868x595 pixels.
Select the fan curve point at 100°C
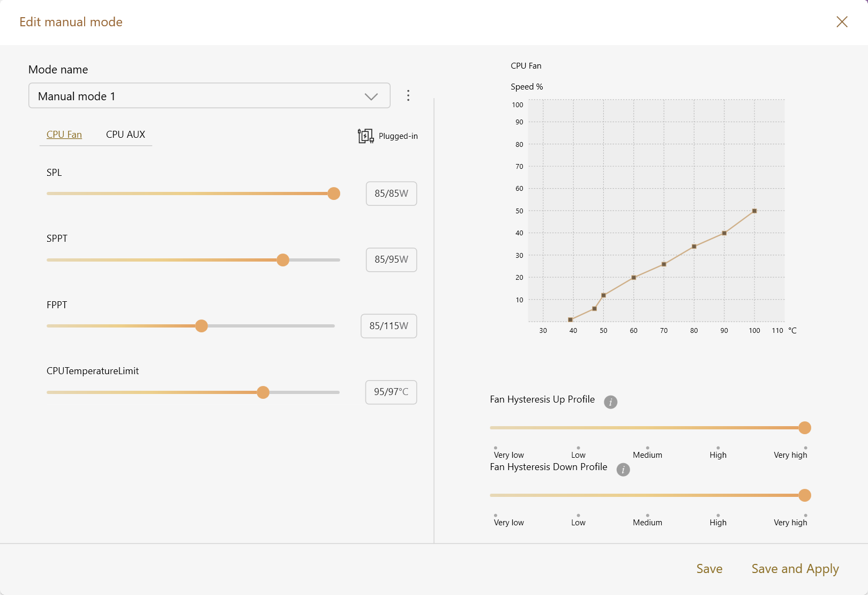[754, 211]
